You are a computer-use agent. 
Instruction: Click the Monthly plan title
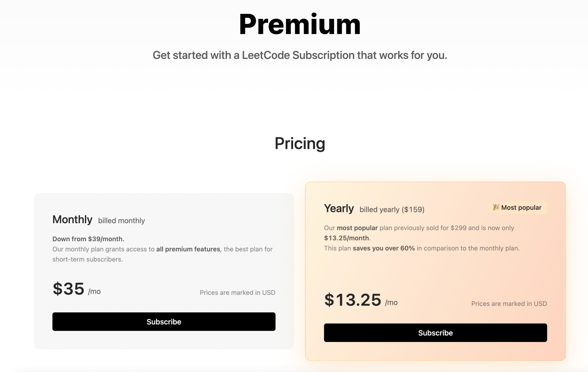pos(72,219)
